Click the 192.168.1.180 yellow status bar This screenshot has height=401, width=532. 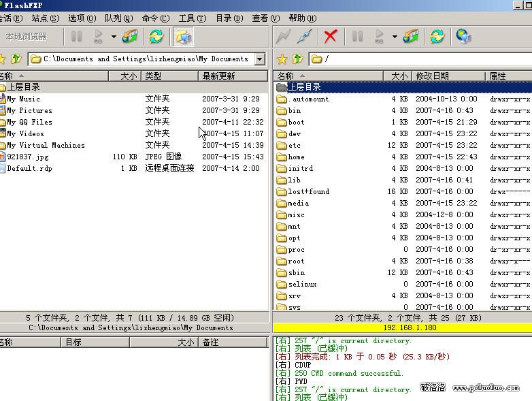(x=403, y=327)
